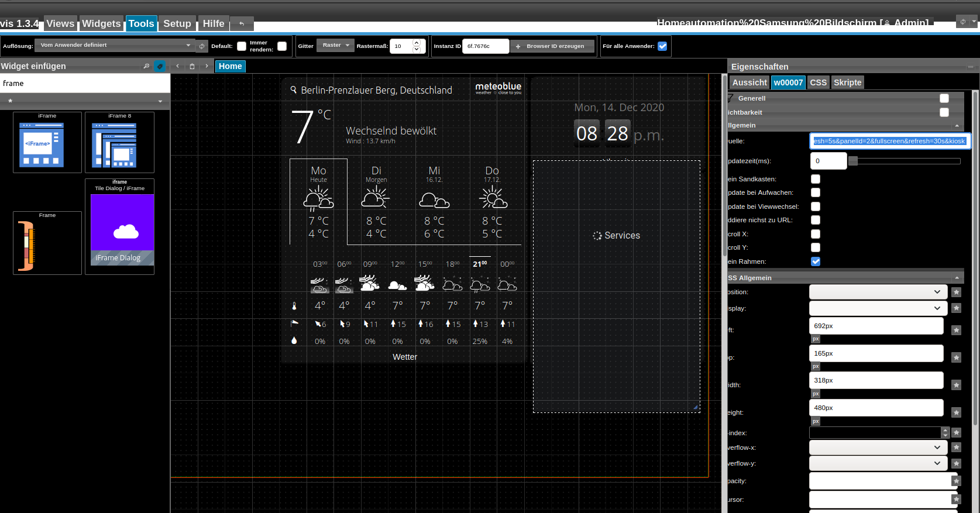Go to the next view using right arrow
Image resolution: width=980 pixels, height=513 pixels.
coord(207,66)
